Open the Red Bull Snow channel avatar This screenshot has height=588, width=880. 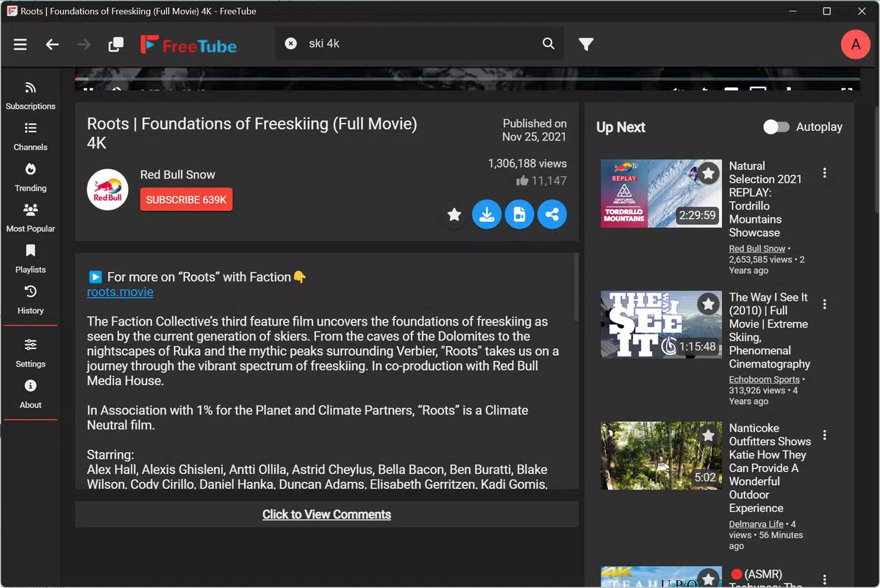(x=107, y=190)
